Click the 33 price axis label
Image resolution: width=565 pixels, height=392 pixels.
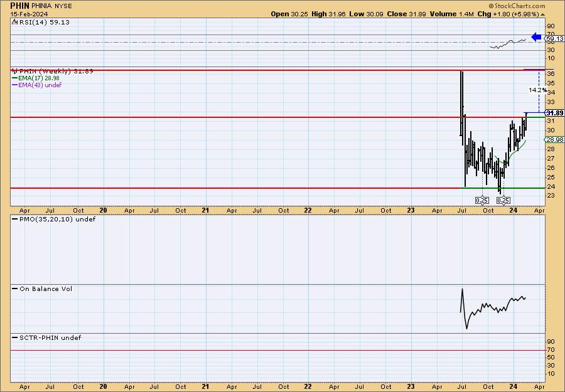pos(551,102)
